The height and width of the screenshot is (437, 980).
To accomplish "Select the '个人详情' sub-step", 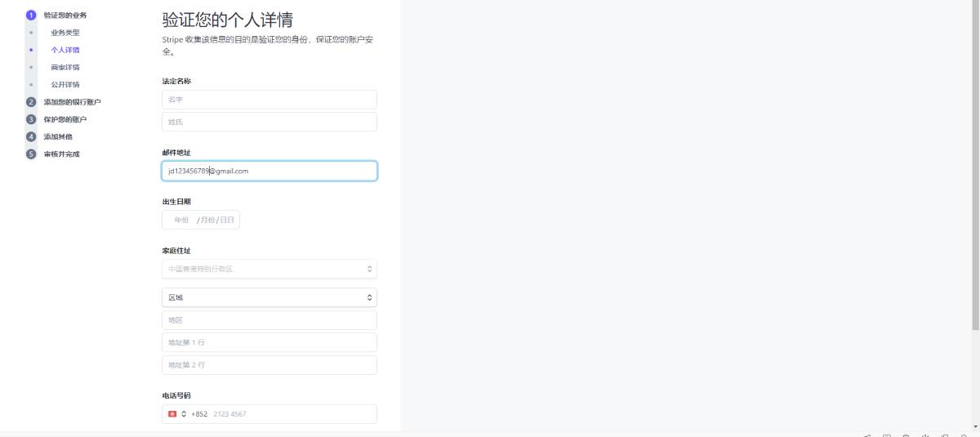I will tap(65, 50).
